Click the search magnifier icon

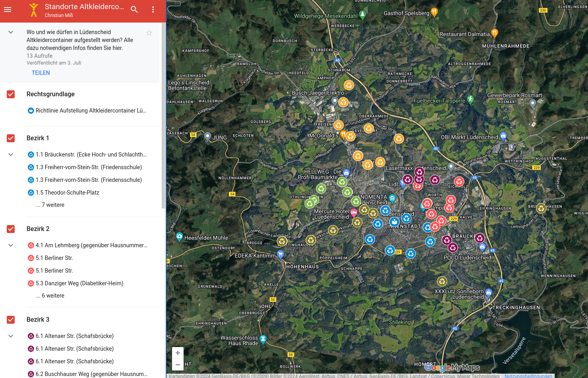tap(134, 10)
